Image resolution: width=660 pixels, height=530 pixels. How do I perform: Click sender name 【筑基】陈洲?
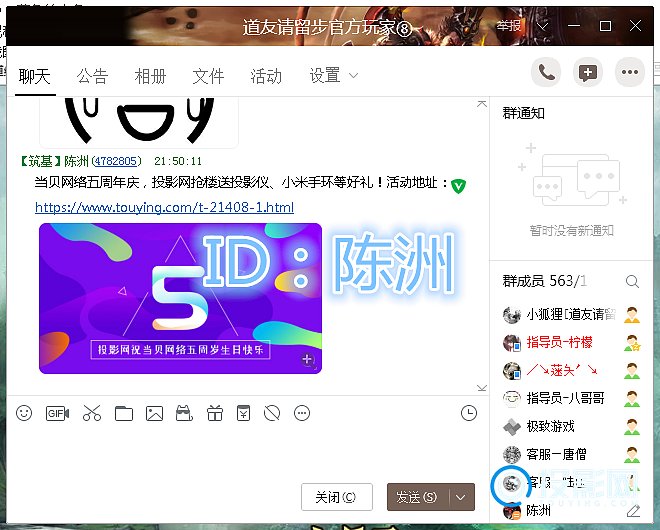coord(55,161)
